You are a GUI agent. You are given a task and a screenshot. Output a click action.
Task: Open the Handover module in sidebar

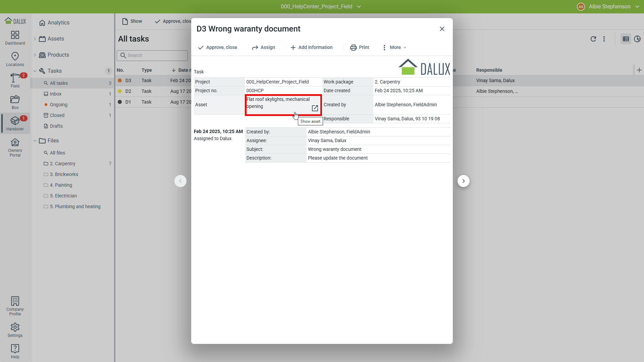point(15,123)
